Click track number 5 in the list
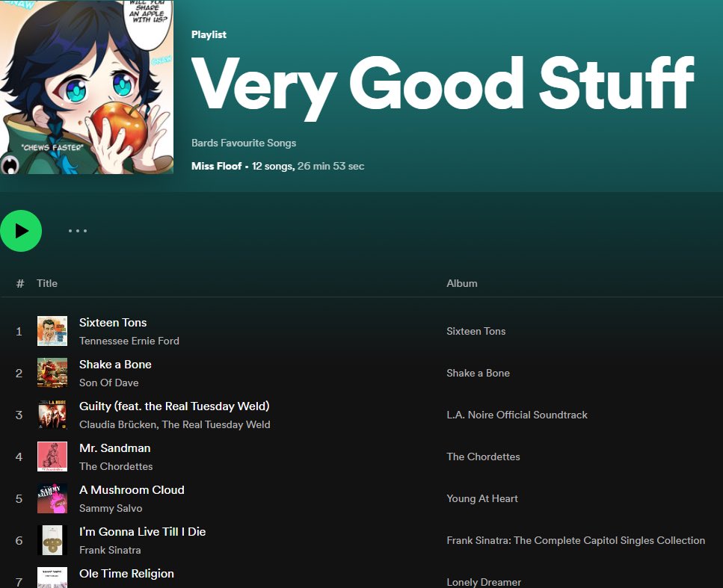The width and height of the screenshot is (723, 588). point(19,499)
